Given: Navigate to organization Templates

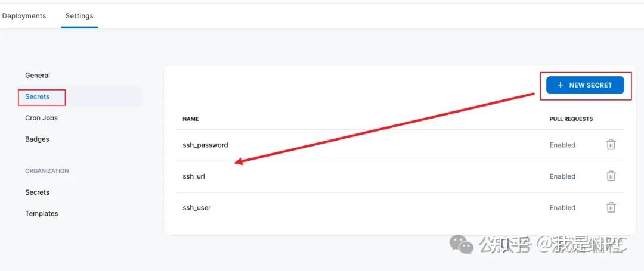Looking at the screenshot, I should tap(42, 214).
